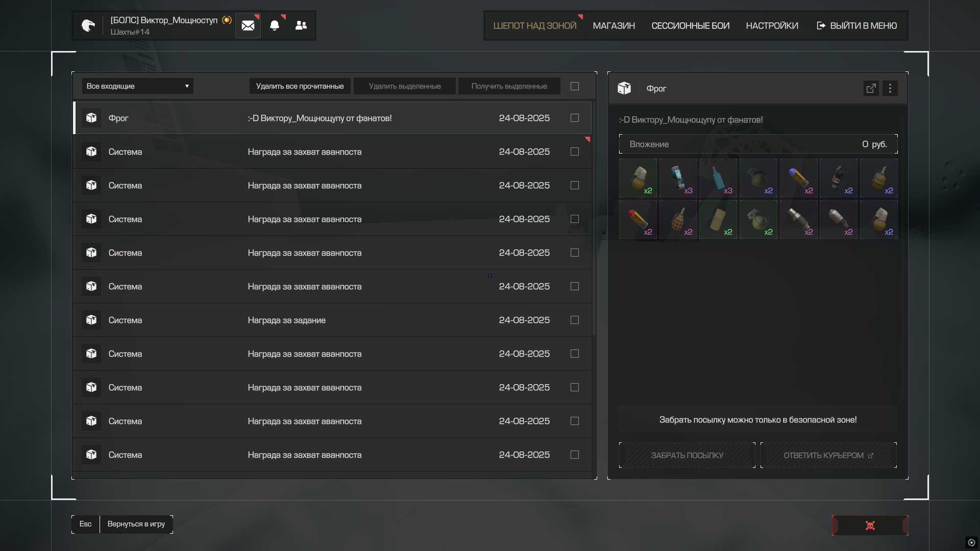
Task: Click the eagle faction emblem icon
Action: [88, 26]
